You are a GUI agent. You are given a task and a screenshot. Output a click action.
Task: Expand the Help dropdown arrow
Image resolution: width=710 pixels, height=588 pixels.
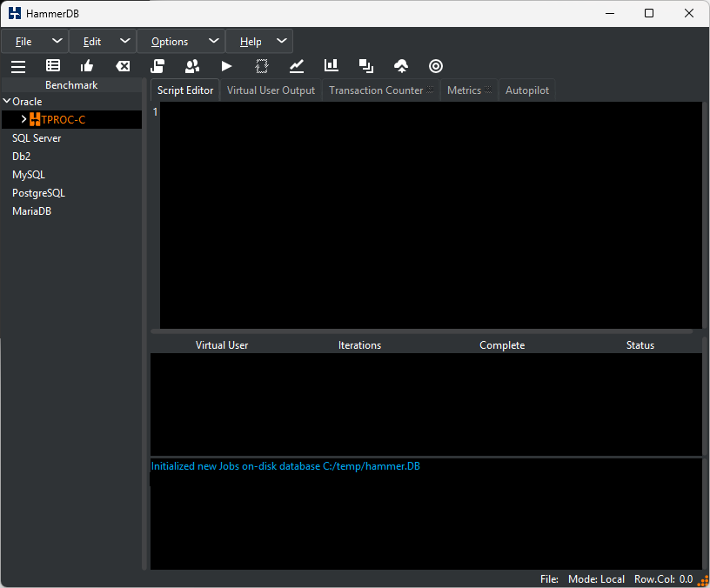click(282, 41)
